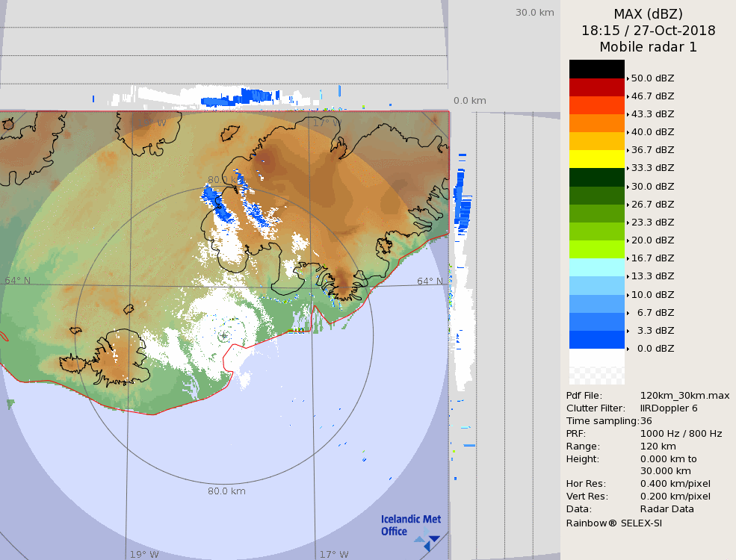Click the 18:15 / 27-Oct-2018 timestamp
The height and width of the screenshot is (560, 736).
[648, 31]
